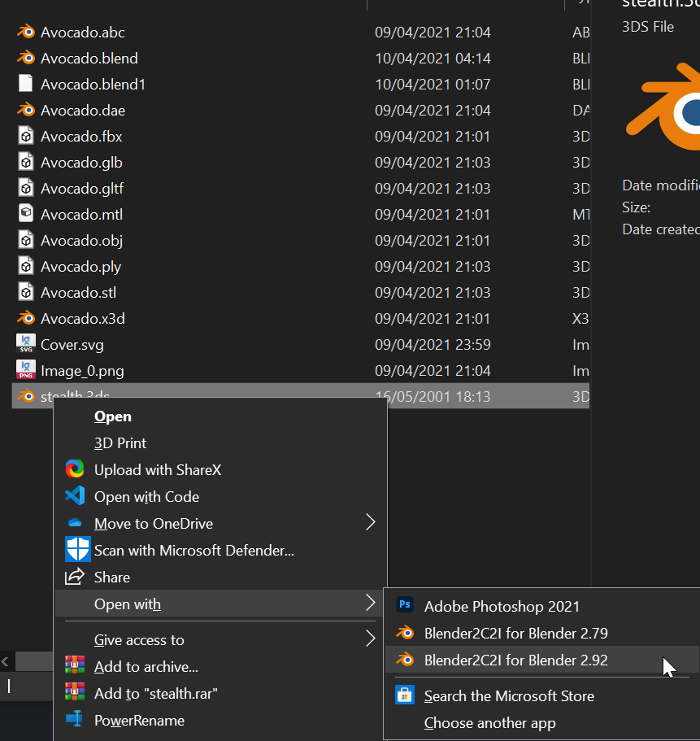Screen dimensions: 700x741
Task: Click the SVG icon beside Cover.svg
Action: click(26, 344)
